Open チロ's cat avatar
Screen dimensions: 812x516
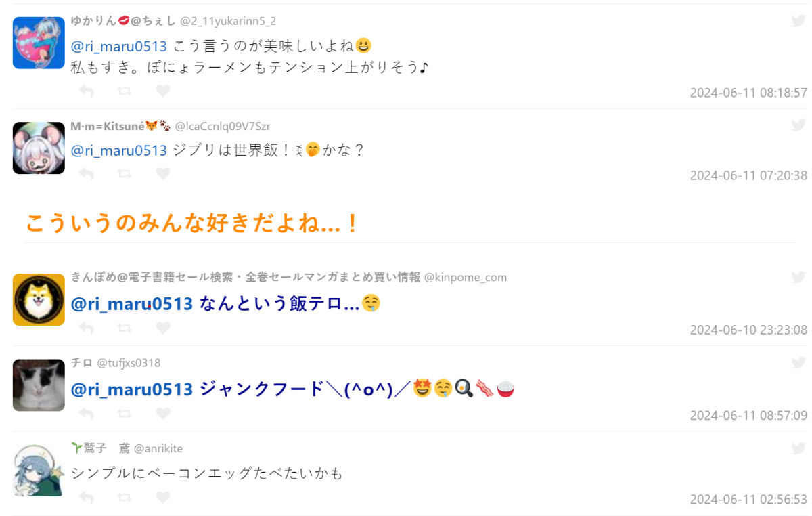click(x=39, y=385)
